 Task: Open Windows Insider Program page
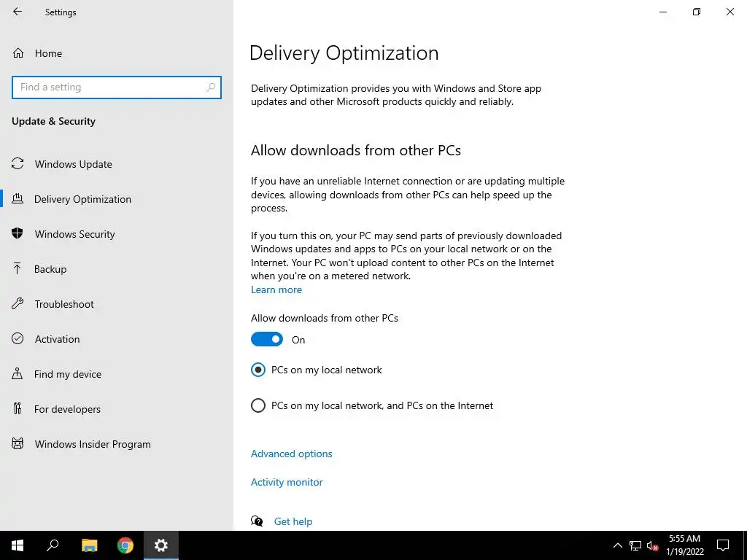click(x=93, y=444)
